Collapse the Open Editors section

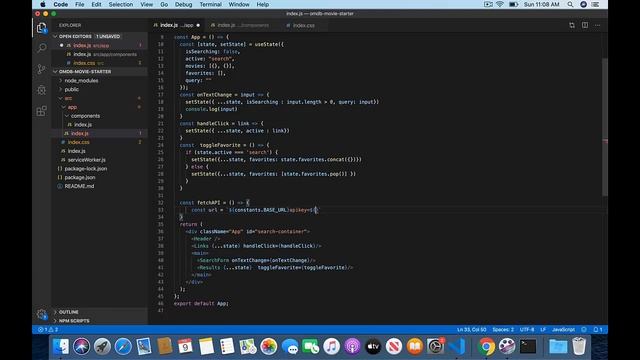coord(100,36)
